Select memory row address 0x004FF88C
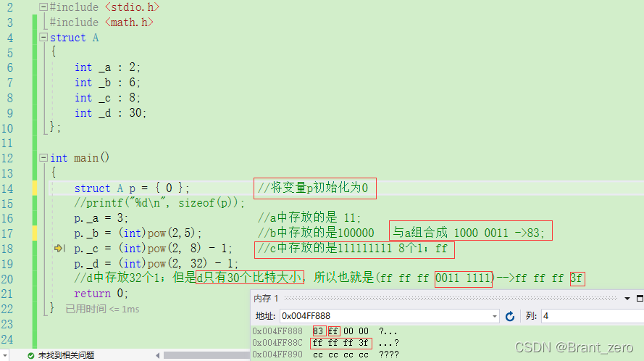This screenshot has height=361, width=644. point(277,342)
